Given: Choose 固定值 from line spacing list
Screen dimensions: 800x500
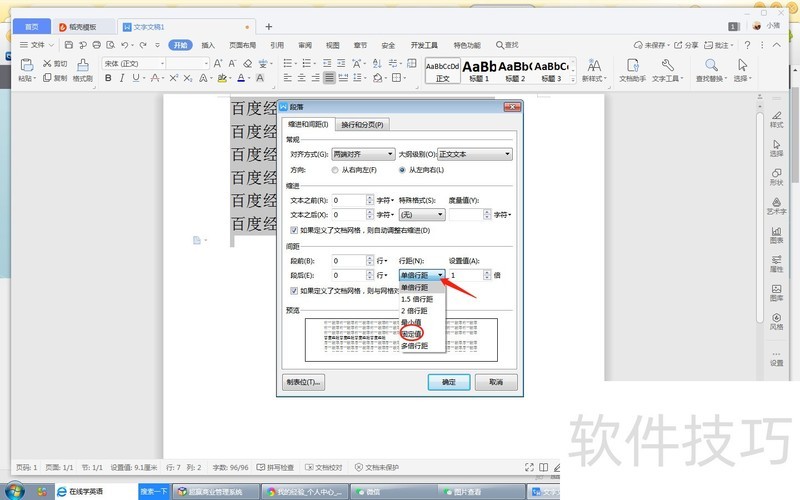Looking at the screenshot, I should pos(413,334).
